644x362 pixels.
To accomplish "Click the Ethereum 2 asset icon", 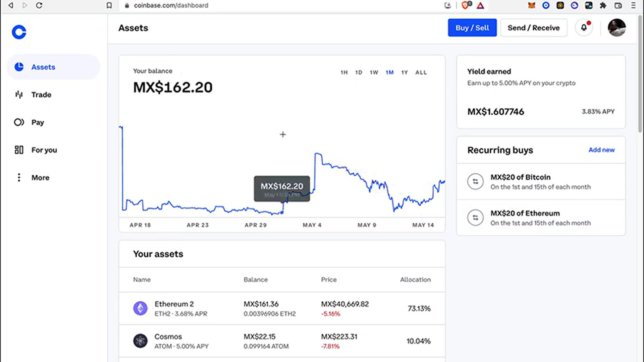I will click(x=140, y=308).
